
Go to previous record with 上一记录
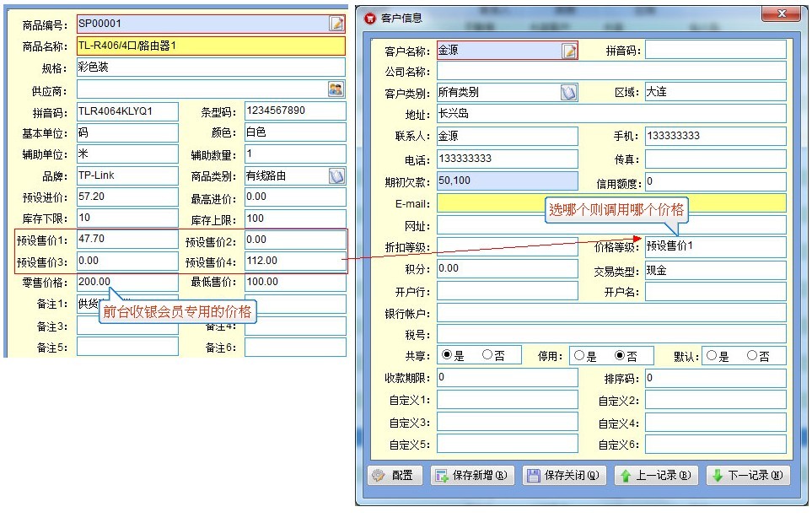pos(655,476)
